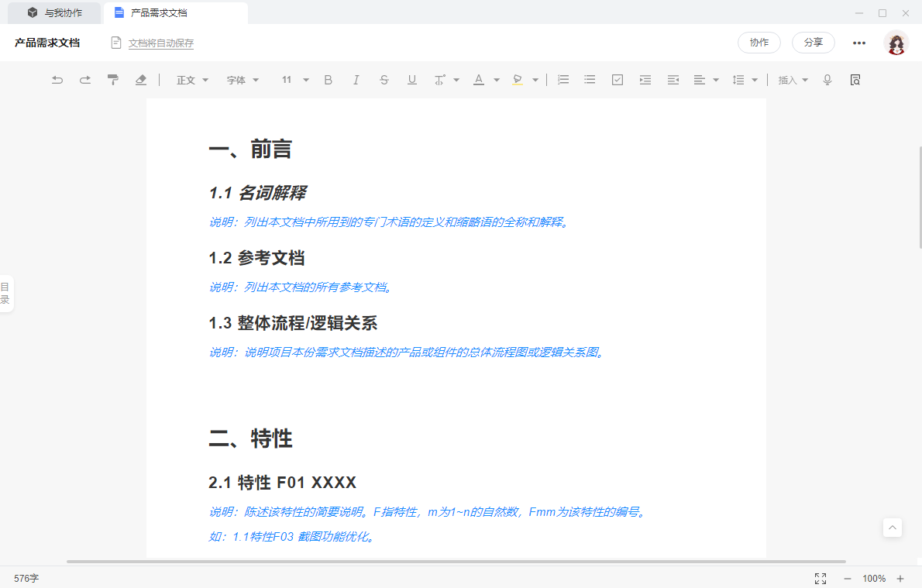Open find and replace search icon
The image size is (922, 588).
(855, 80)
